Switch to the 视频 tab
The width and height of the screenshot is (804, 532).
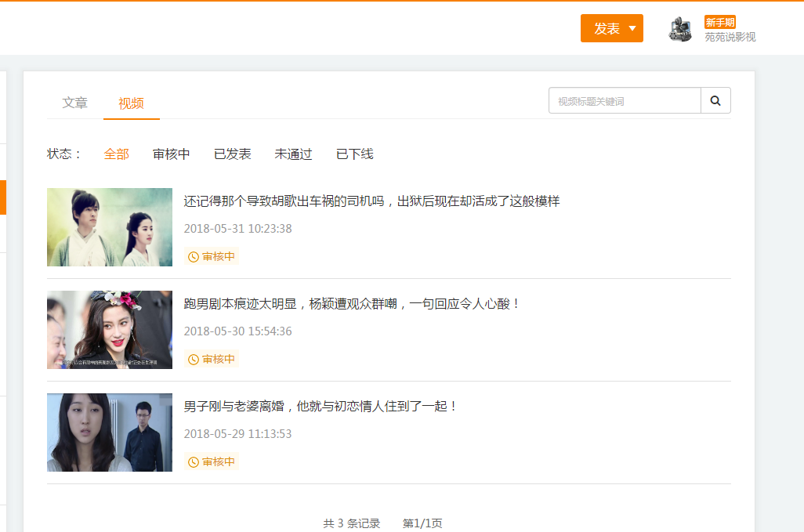[x=131, y=102]
